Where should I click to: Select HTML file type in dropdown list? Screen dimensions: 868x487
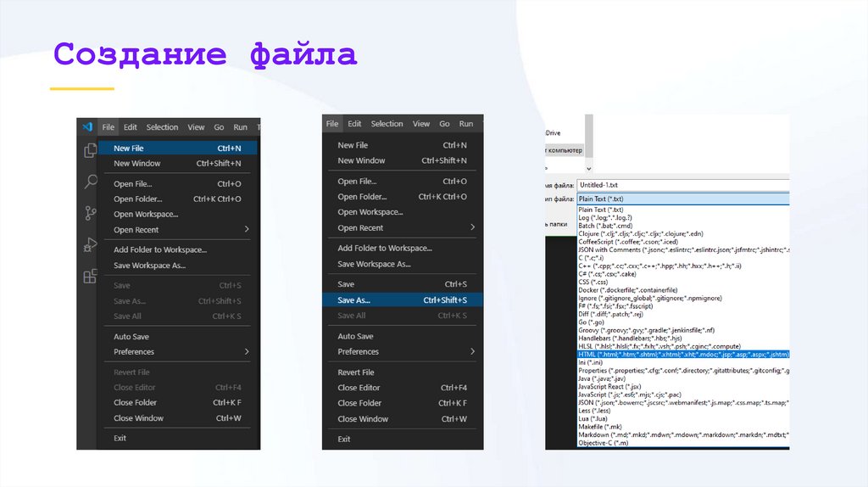point(683,355)
